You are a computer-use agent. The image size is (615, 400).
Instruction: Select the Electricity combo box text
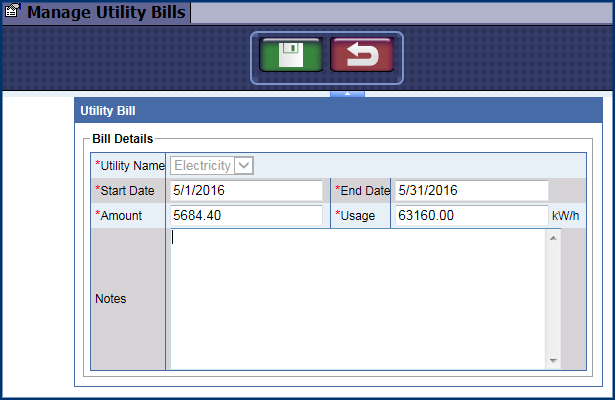[202, 166]
